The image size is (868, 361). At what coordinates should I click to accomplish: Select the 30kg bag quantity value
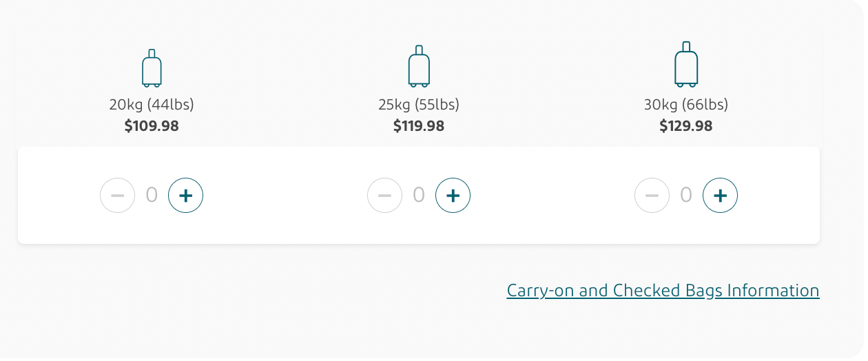pyautogui.click(x=686, y=196)
